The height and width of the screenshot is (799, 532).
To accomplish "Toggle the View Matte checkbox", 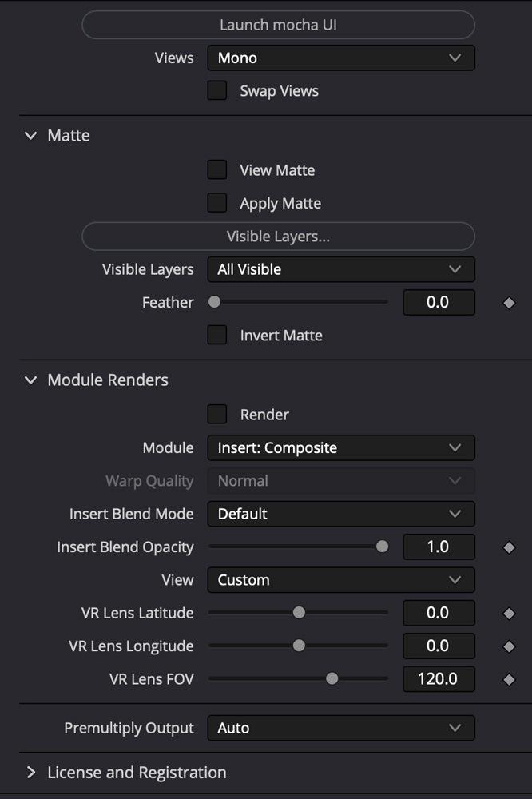I will tap(217, 169).
